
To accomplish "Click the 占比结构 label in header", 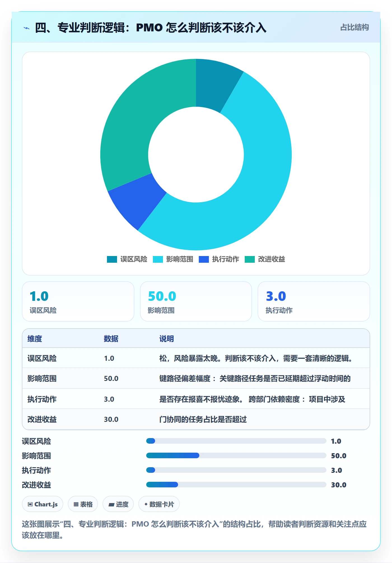I will coord(354,27).
